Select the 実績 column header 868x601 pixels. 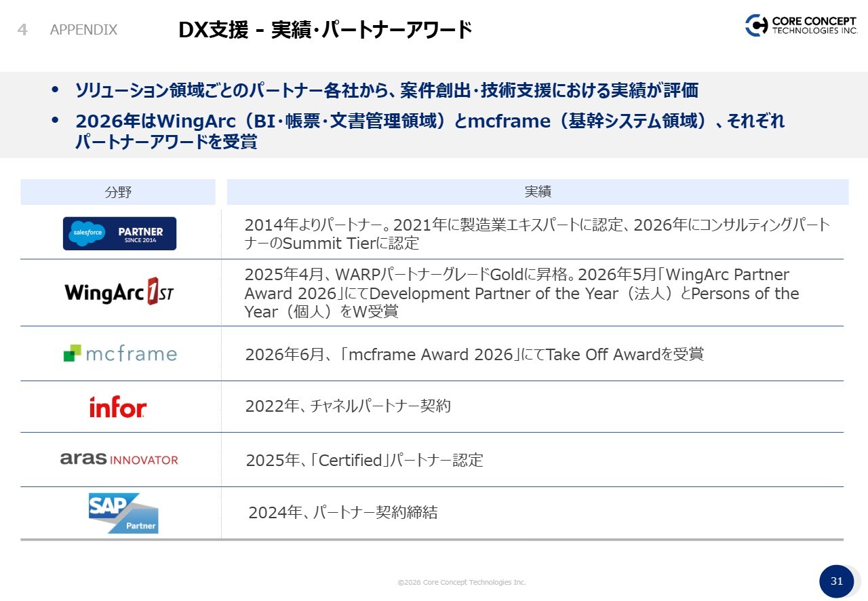538,192
